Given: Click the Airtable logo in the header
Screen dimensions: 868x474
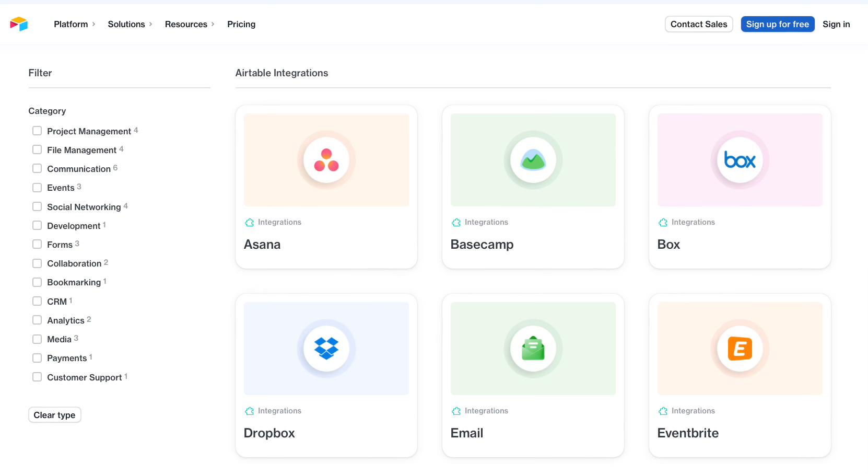Looking at the screenshot, I should 19,24.
